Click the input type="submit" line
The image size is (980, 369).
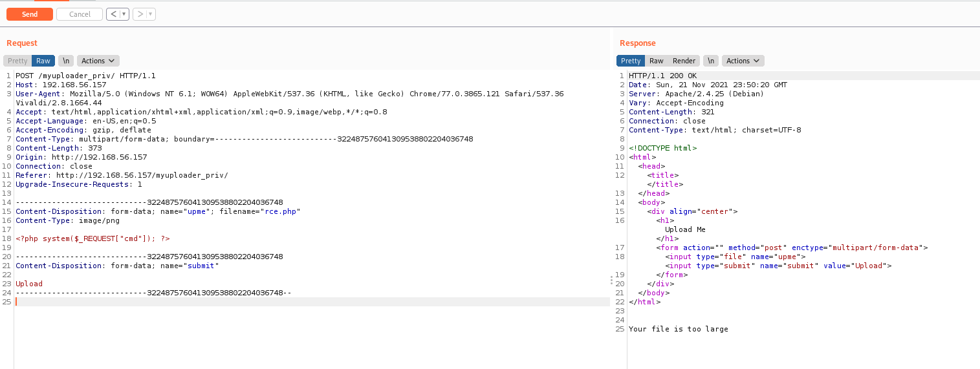click(779, 266)
